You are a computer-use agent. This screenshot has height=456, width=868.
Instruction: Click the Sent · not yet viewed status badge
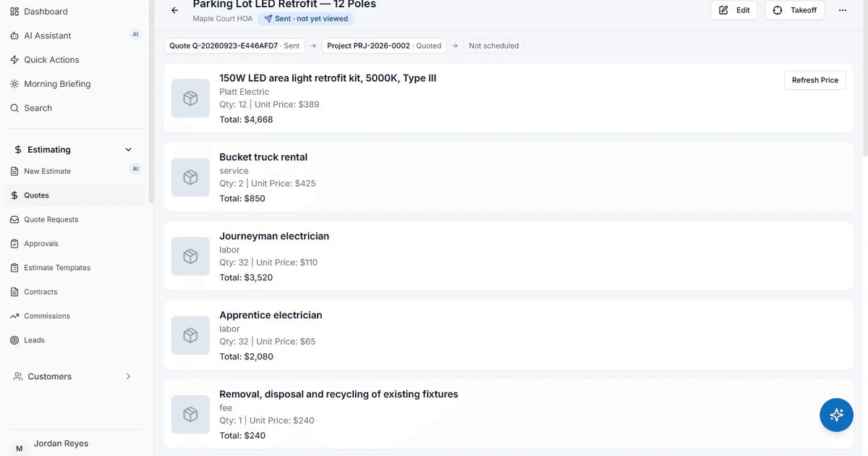click(x=306, y=19)
